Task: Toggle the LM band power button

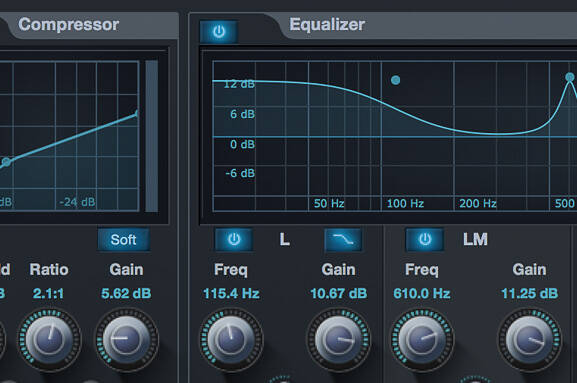Action: 425,240
